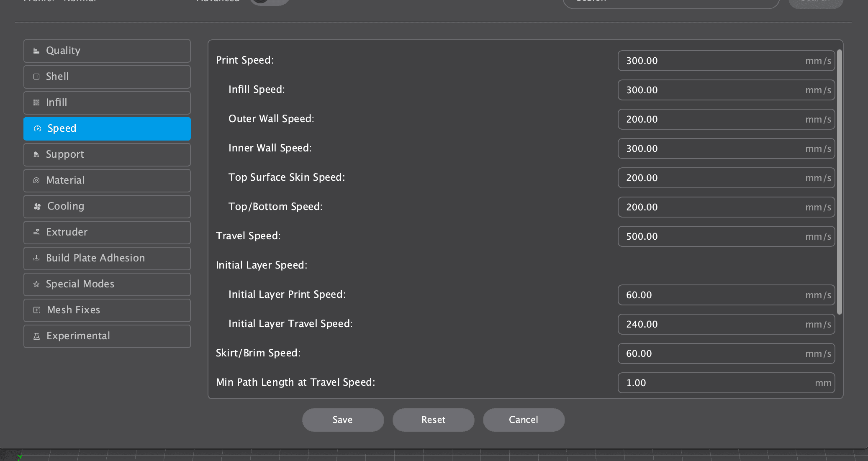The height and width of the screenshot is (461, 868).
Task: Toggle the Advanced switch
Action: pyautogui.click(x=270, y=1)
